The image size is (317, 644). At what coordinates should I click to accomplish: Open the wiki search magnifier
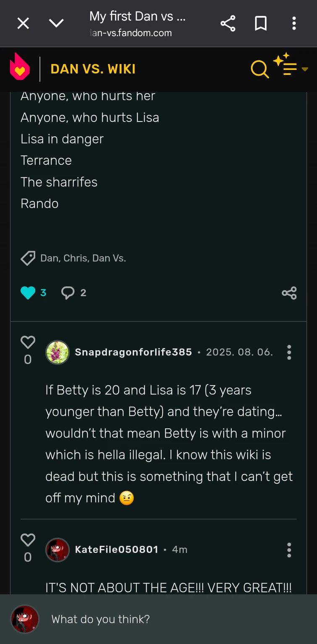tap(259, 69)
